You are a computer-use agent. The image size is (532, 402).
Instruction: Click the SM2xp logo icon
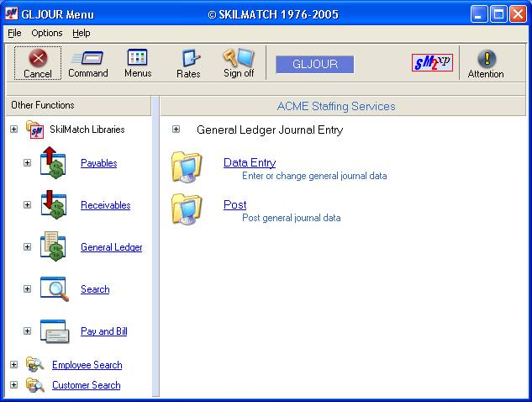coord(432,62)
